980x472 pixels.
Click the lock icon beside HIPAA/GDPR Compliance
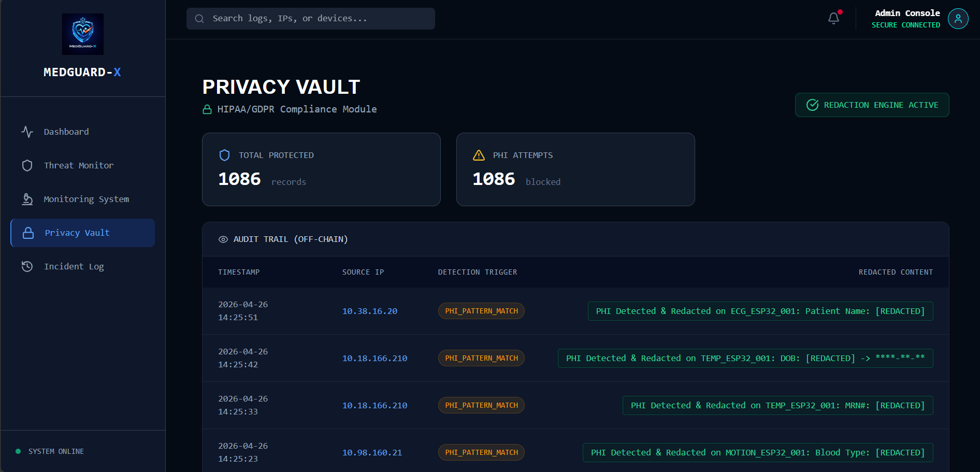click(207, 109)
